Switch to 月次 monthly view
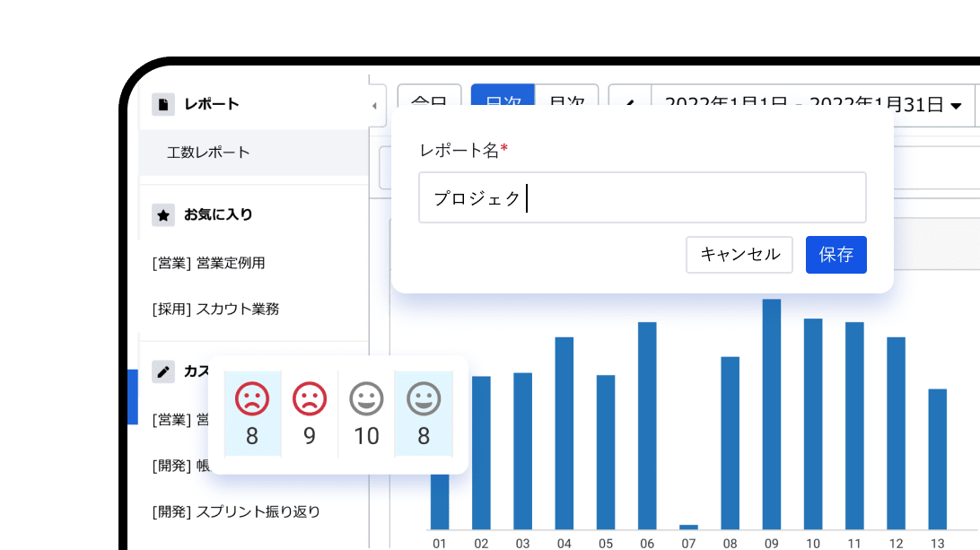The height and width of the screenshot is (550, 980). [x=566, y=99]
